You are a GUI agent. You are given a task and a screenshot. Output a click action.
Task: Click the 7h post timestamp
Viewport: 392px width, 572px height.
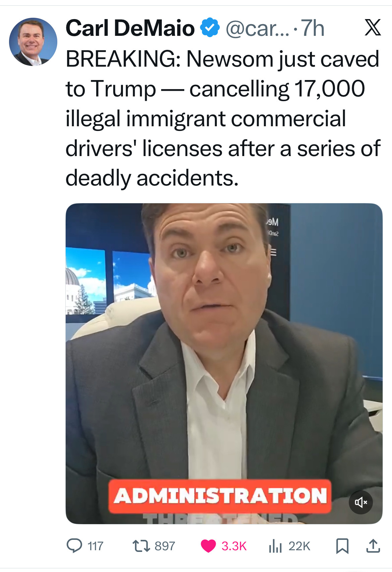click(313, 29)
